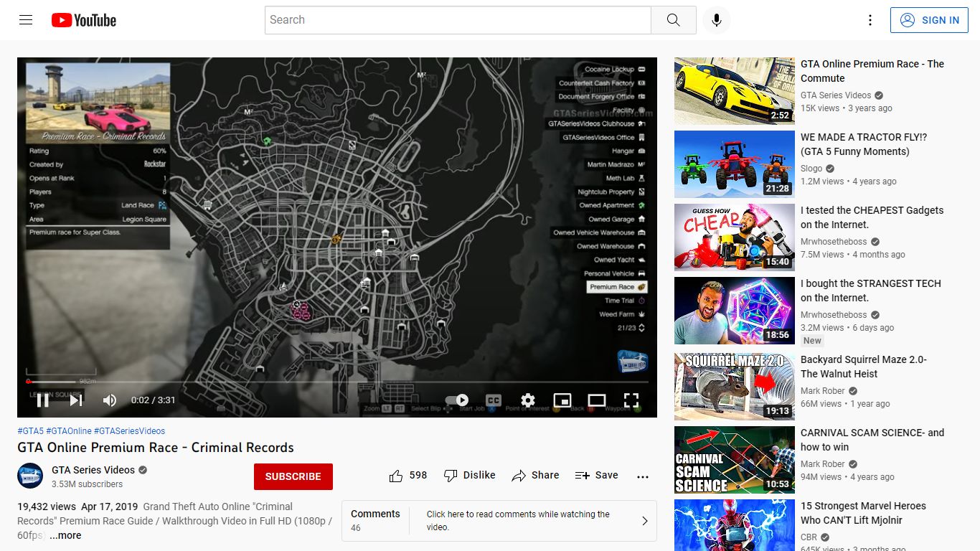The width and height of the screenshot is (980, 551).
Task: Open The Commute premium race thumbnail
Action: point(735,91)
